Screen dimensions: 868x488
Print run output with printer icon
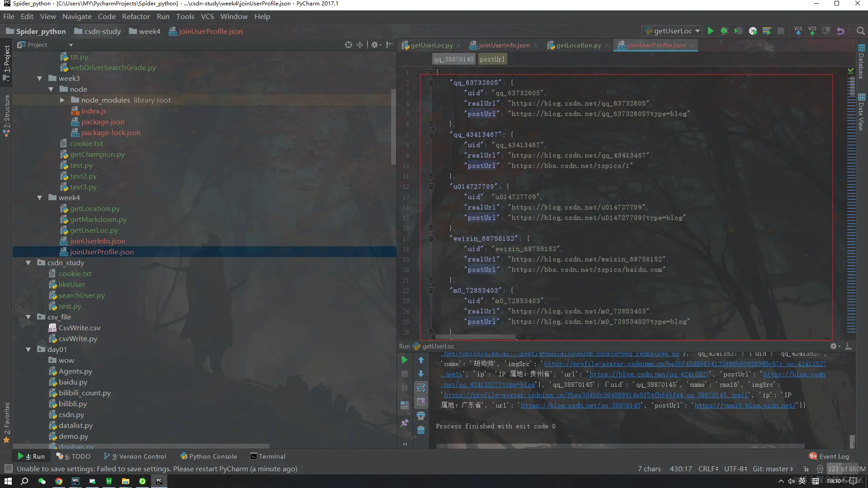point(421,416)
